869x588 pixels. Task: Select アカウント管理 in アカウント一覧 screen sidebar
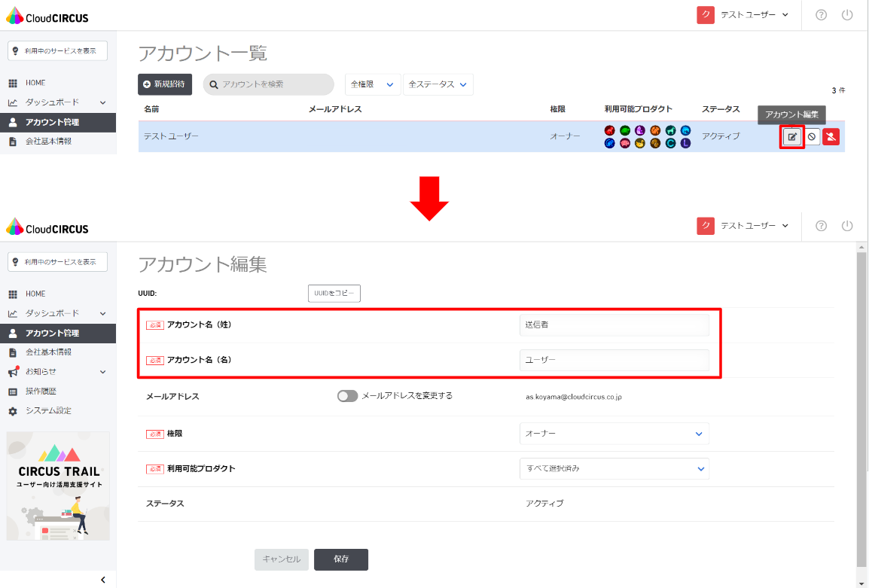pos(58,123)
